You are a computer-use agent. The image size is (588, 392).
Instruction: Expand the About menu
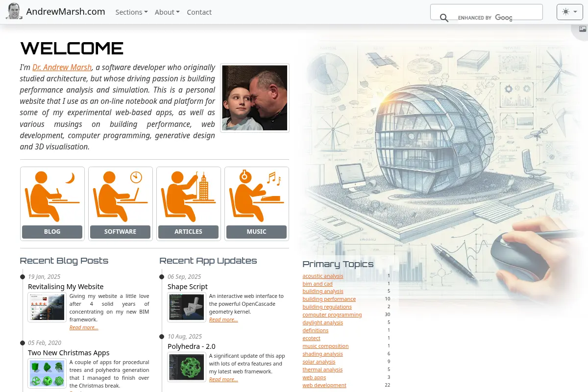tap(167, 12)
